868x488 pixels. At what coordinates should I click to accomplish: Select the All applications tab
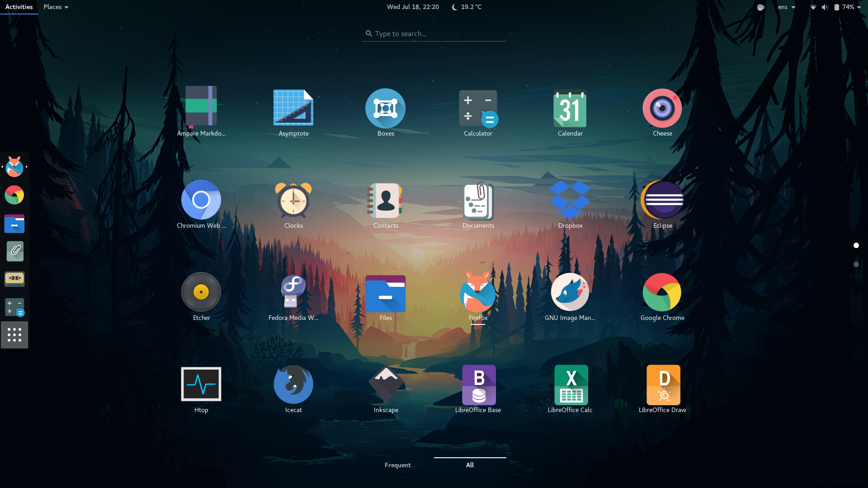[x=470, y=465]
